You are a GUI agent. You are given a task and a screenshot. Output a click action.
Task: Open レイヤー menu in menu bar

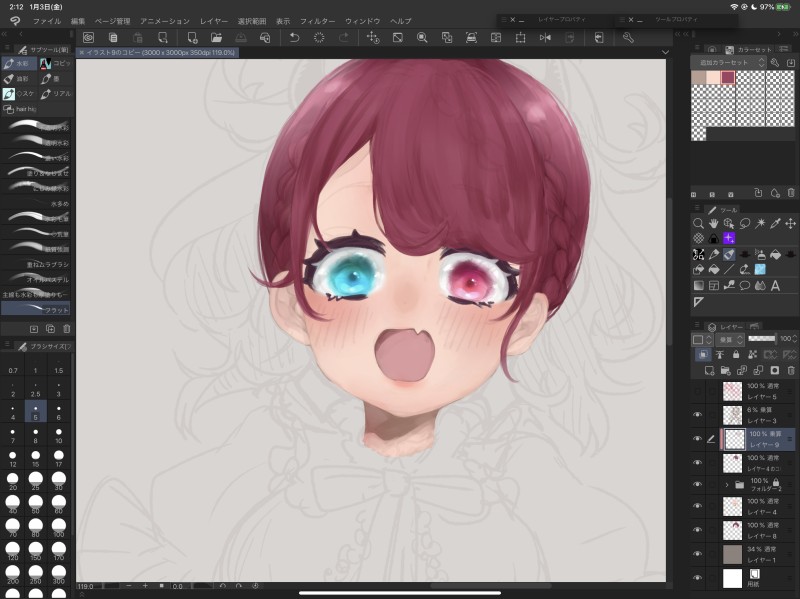tap(214, 21)
